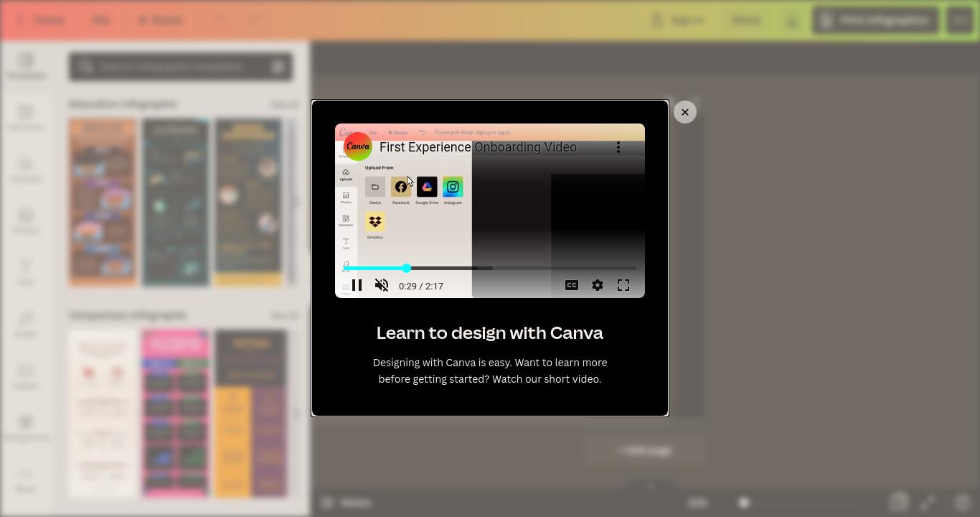Select the white infographic template in second section

103,414
